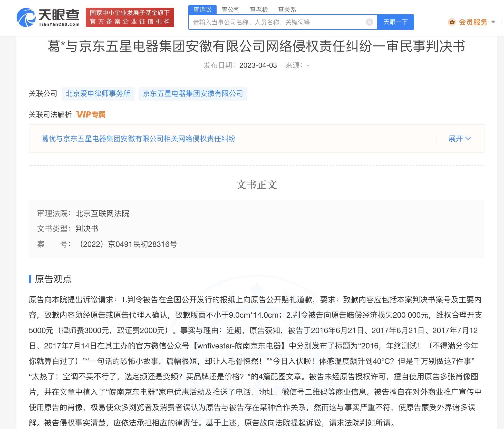Open 北京爱申律师事务所 company page
Screen dimensions: 504x429
[98, 94]
